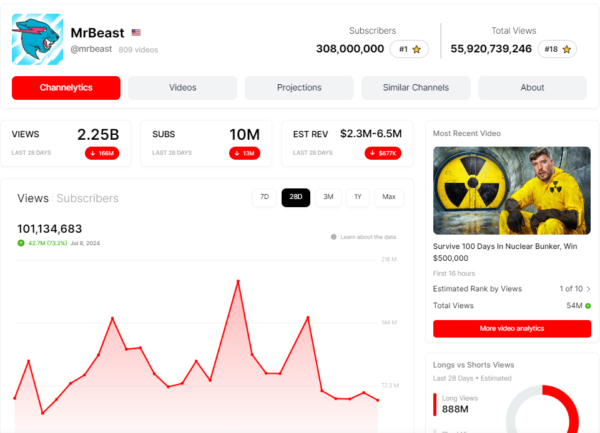This screenshot has height=433, width=600.
Task: Click the #1 subscribers rank badge
Action: (x=409, y=49)
